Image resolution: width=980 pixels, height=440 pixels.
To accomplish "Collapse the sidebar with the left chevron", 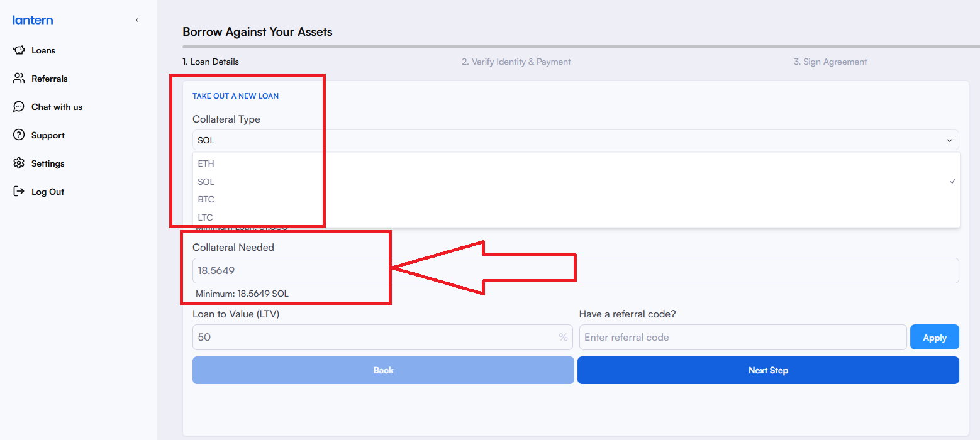I will 136,19.
